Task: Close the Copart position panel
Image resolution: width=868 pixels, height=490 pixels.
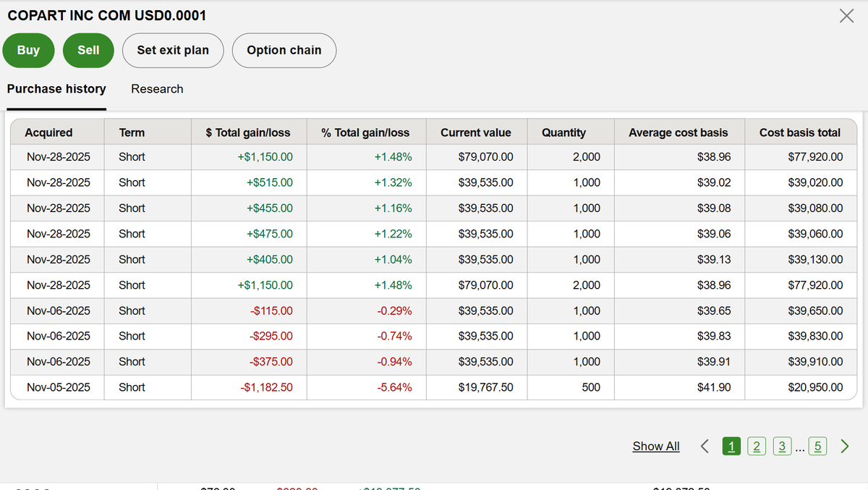Action: [x=846, y=16]
